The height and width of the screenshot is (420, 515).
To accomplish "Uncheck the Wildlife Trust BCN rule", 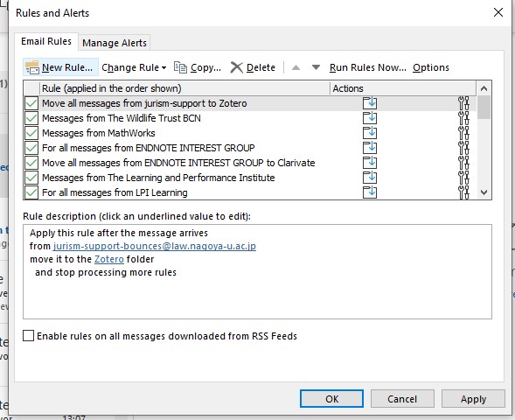I will click(x=31, y=118).
